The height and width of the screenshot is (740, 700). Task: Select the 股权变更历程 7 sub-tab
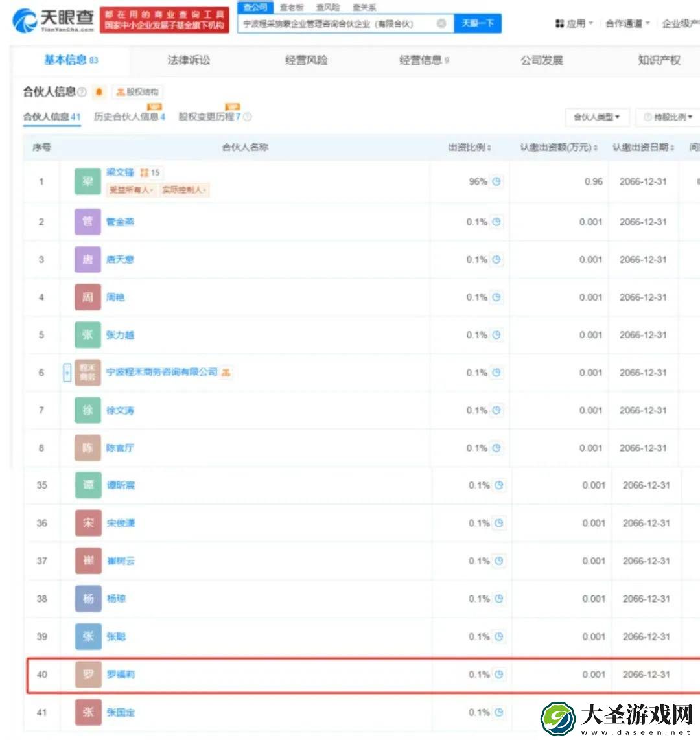coord(209,117)
